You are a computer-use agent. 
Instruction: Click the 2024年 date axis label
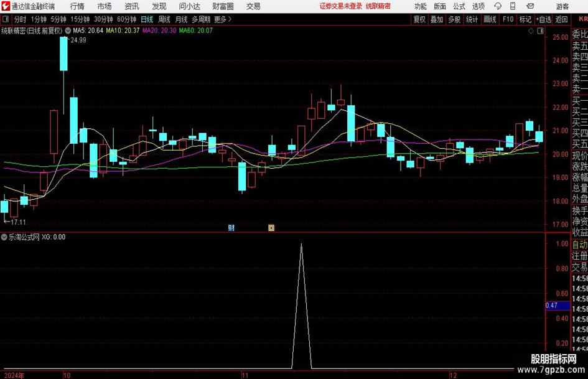tap(14, 375)
